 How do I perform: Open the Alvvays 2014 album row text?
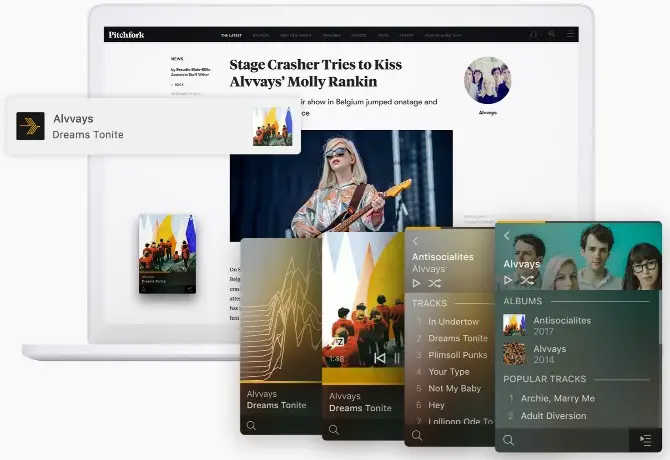click(550, 354)
